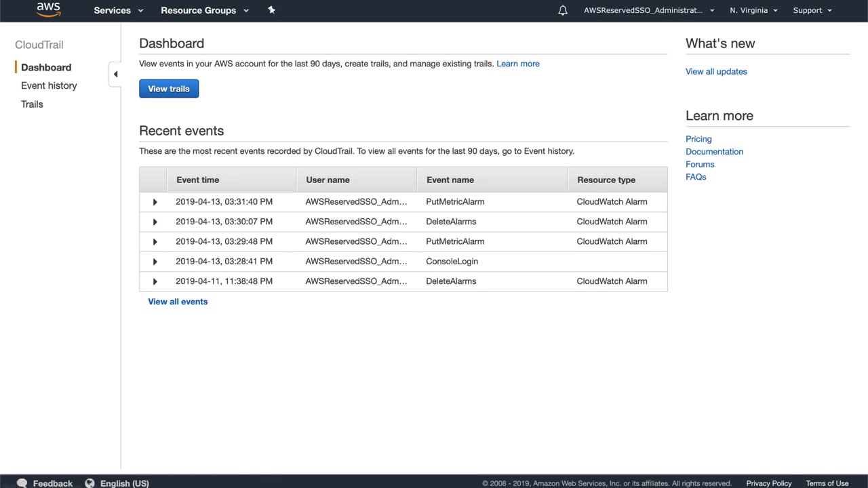Open the Pricing link under Learn more
This screenshot has height=488, width=868.
(698, 139)
